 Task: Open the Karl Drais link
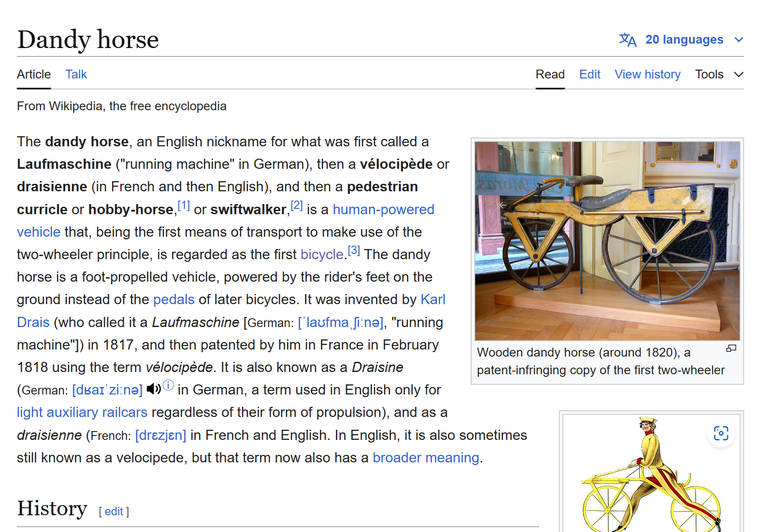[x=432, y=300]
